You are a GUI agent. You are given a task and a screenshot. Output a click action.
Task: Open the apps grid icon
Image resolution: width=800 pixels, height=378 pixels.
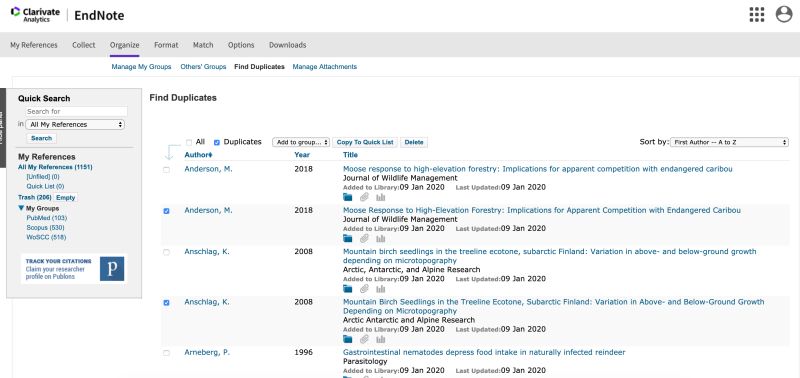pyautogui.click(x=757, y=15)
